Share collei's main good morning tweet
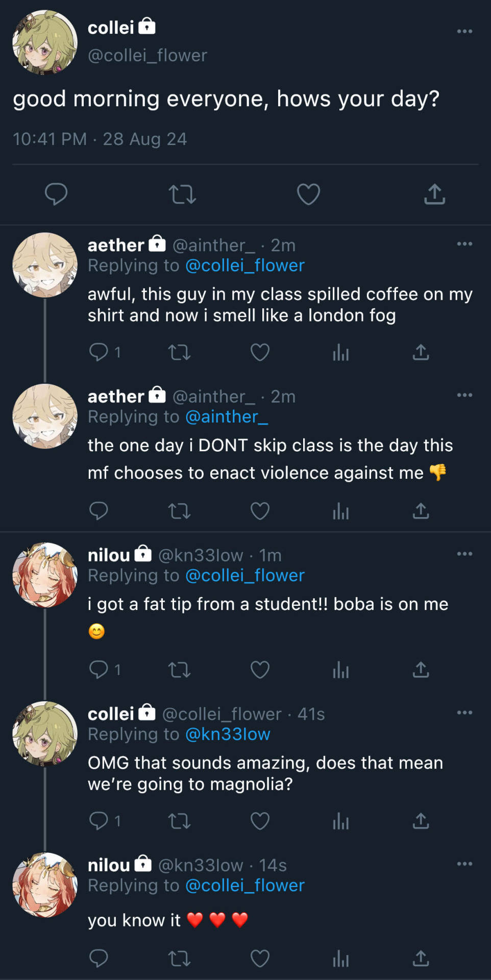 434,194
